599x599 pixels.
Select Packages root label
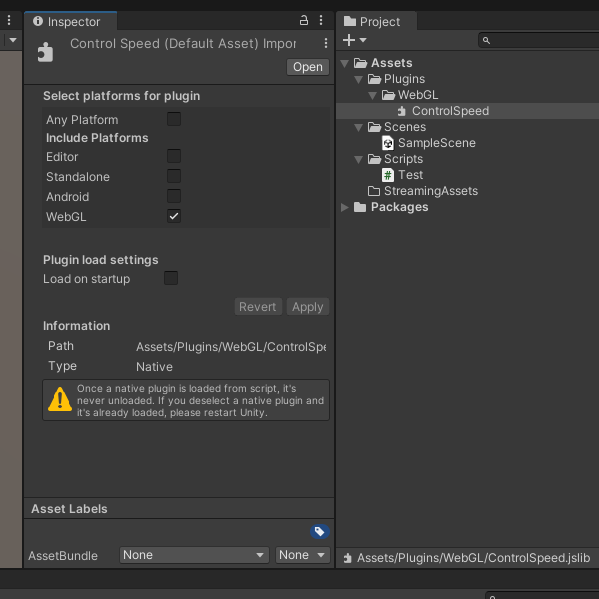pos(400,207)
